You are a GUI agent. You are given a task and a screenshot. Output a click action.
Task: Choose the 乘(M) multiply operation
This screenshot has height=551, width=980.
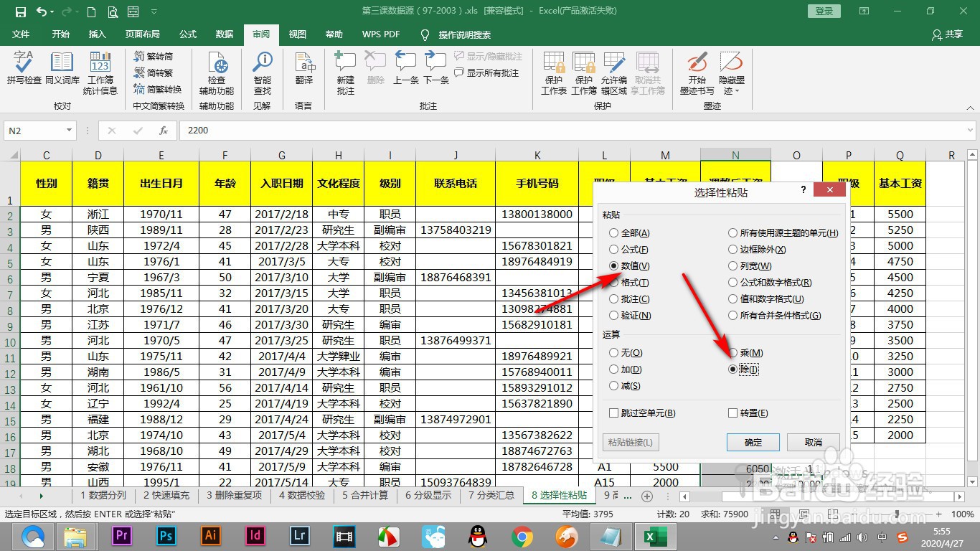click(x=745, y=352)
